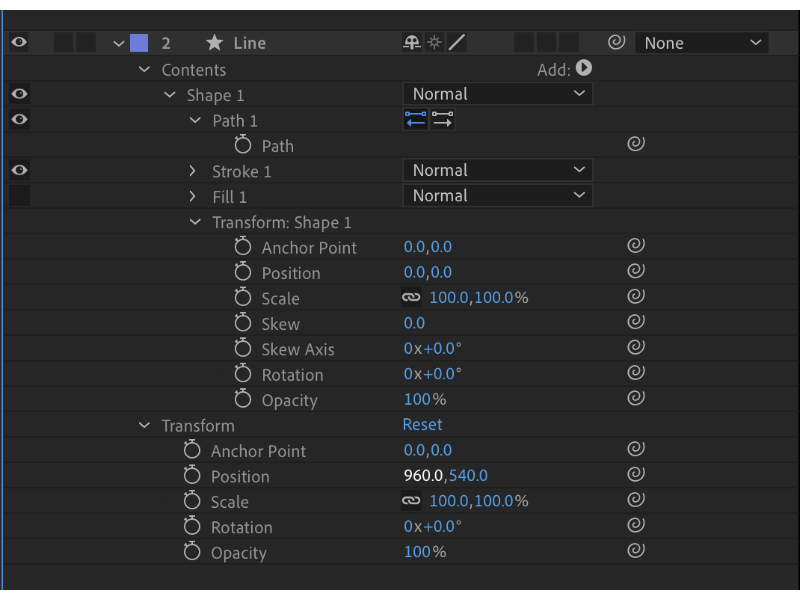Image resolution: width=800 pixels, height=600 pixels.
Task: Click Skew Axis value 0x+0.0°
Action: 433,348
